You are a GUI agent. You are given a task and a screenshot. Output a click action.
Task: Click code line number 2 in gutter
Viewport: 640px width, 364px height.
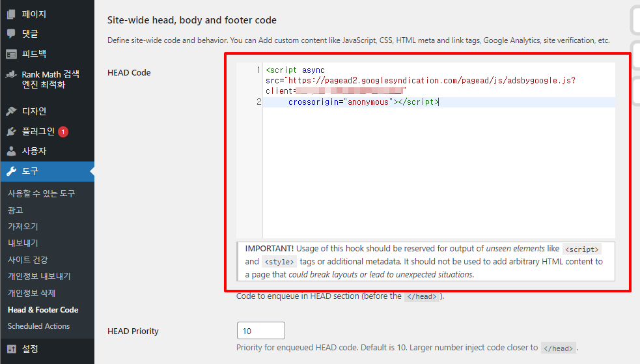258,102
